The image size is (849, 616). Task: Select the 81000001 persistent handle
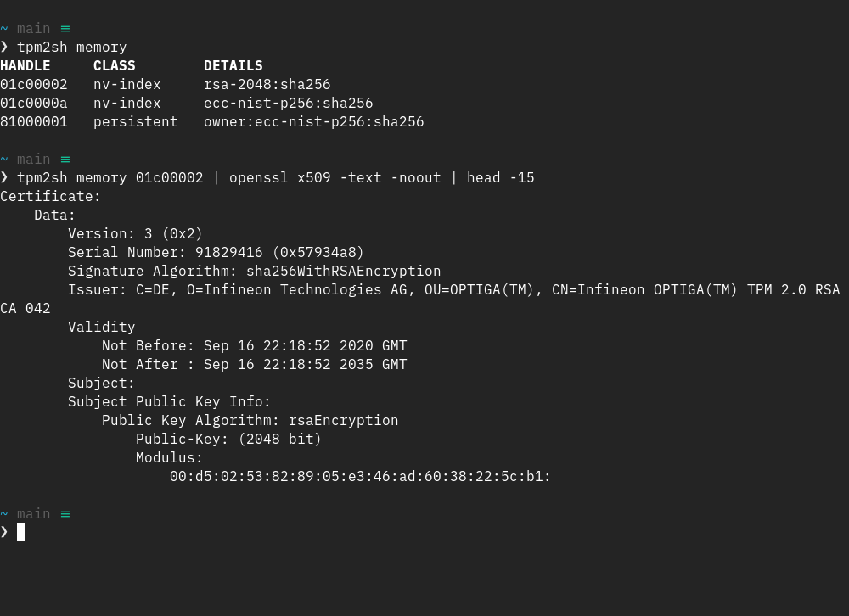(x=34, y=122)
